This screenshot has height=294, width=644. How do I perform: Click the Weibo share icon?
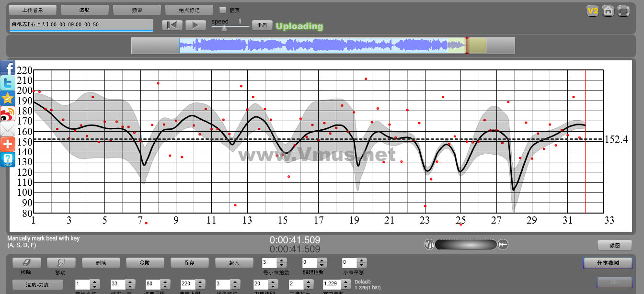click(x=8, y=114)
